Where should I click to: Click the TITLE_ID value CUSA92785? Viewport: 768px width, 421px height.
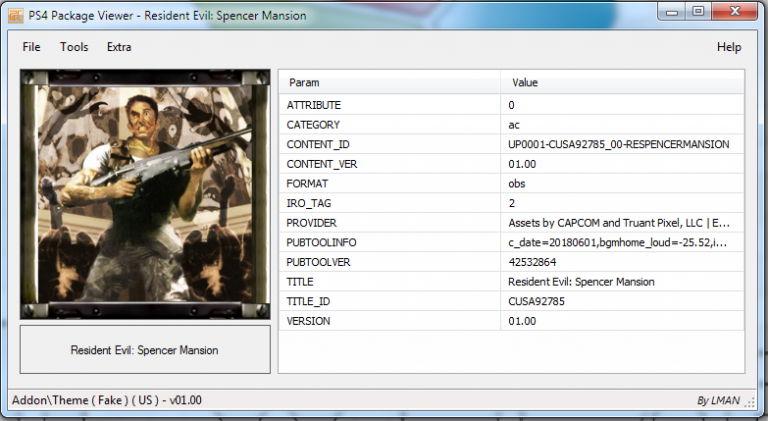tap(537, 301)
